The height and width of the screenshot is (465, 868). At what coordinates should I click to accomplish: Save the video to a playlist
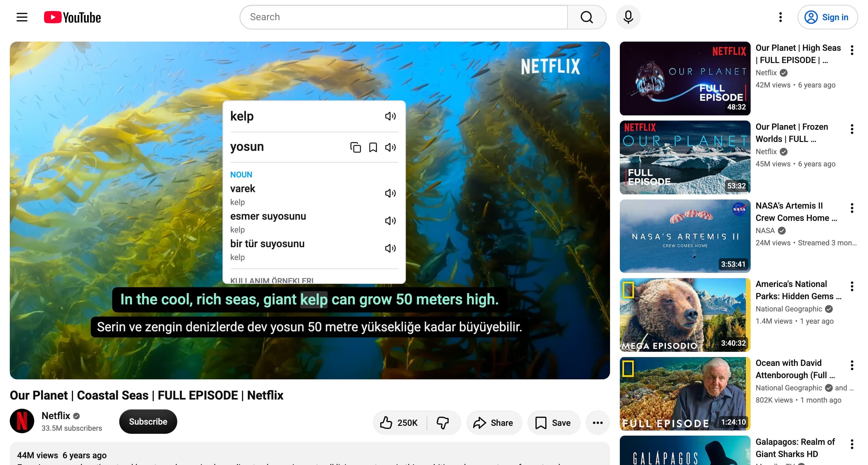[x=554, y=423]
